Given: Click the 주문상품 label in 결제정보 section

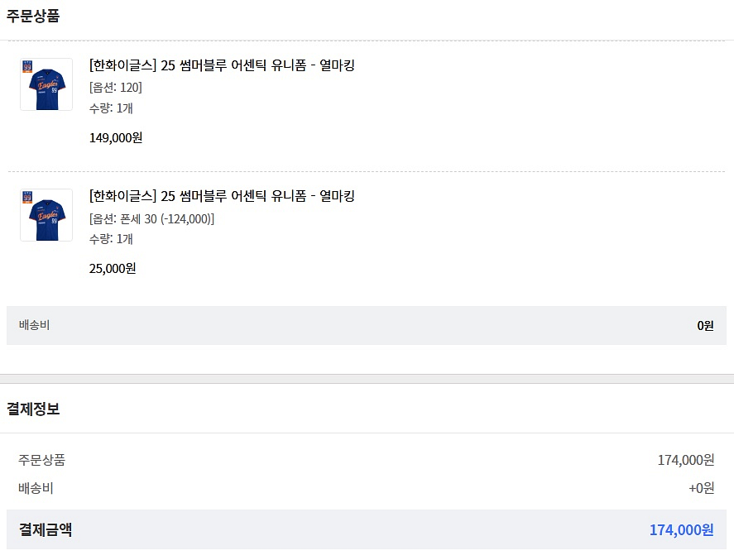Looking at the screenshot, I should (41, 460).
